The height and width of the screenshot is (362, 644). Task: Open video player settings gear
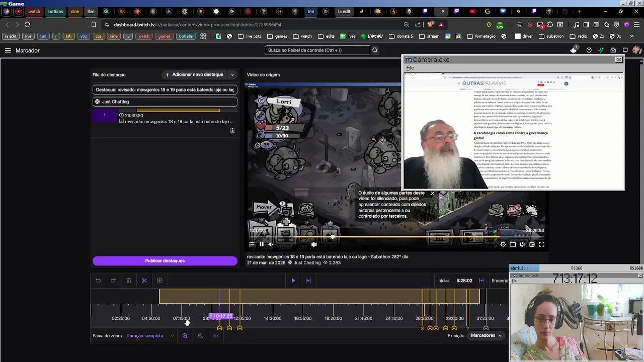(503, 244)
